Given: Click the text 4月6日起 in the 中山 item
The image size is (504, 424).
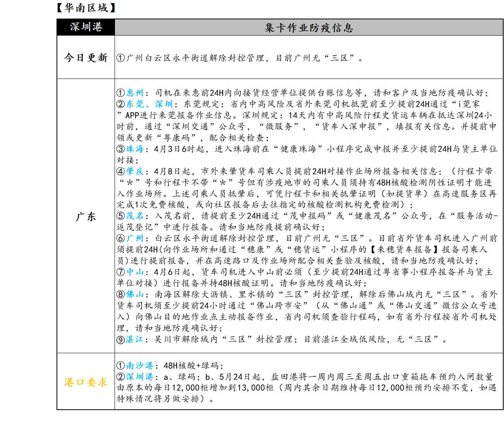Looking at the screenshot, I should pos(173,272).
